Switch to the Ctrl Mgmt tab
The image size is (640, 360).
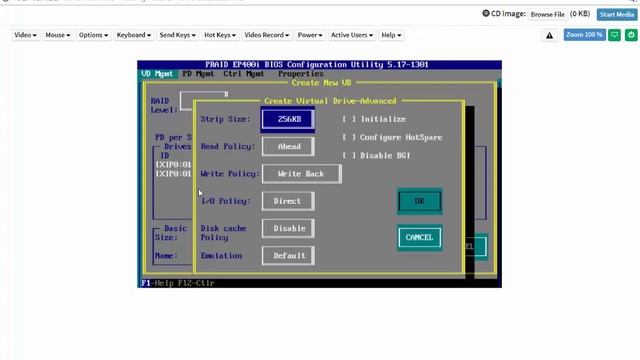click(244, 74)
